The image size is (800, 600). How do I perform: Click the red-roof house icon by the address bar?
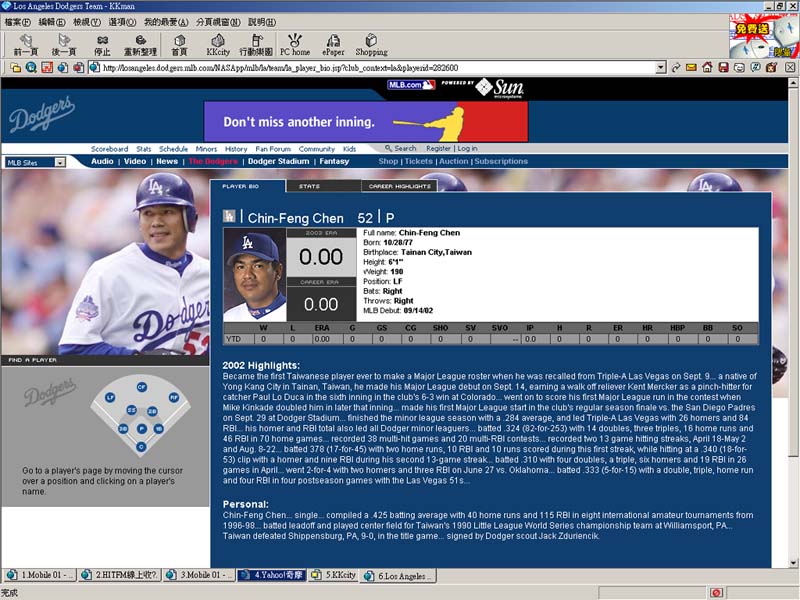pos(707,67)
